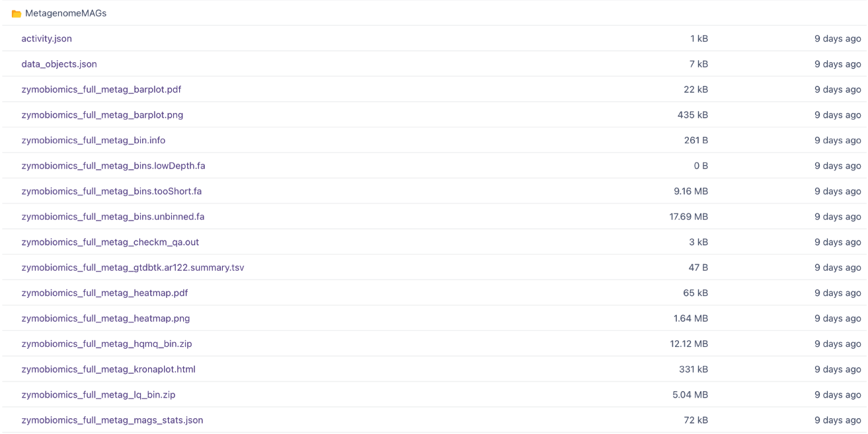Click the 331 kB size of kronaplot.html
This screenshot has height=434, width=868.
[693, 369]
